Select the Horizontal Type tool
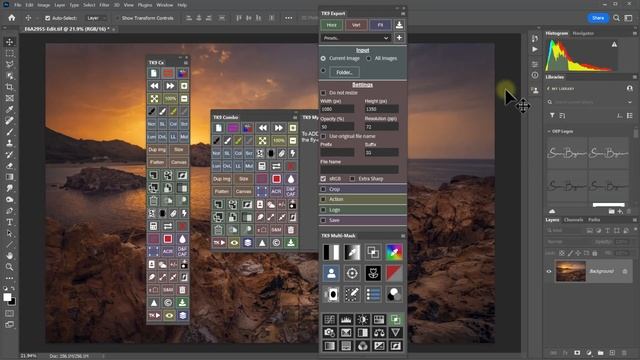 point(9,222)
